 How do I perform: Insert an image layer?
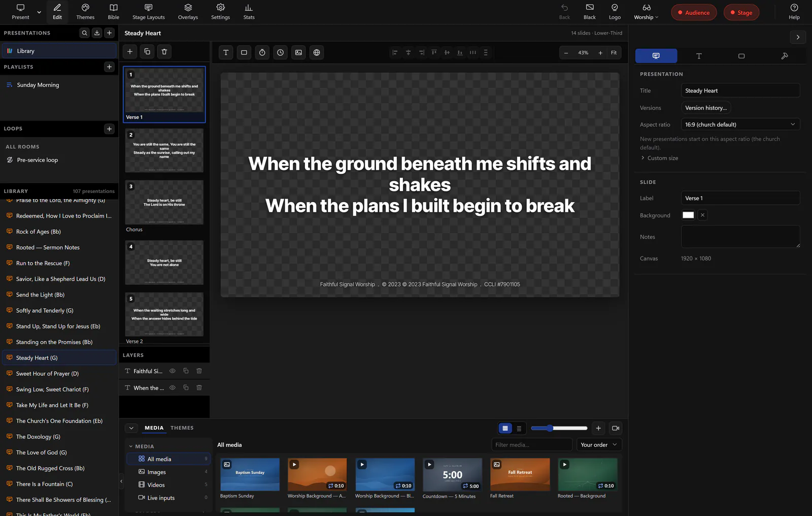coord(298,52)
